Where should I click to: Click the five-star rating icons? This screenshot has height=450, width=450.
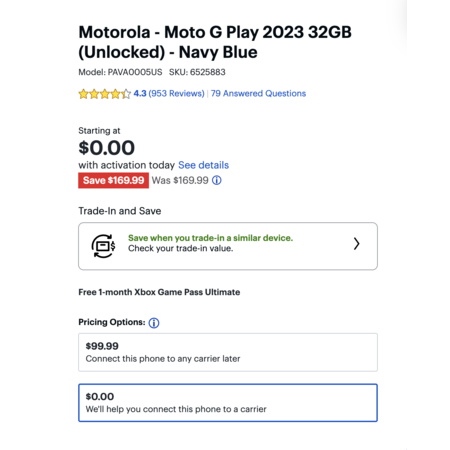click(x=104, y=94)
